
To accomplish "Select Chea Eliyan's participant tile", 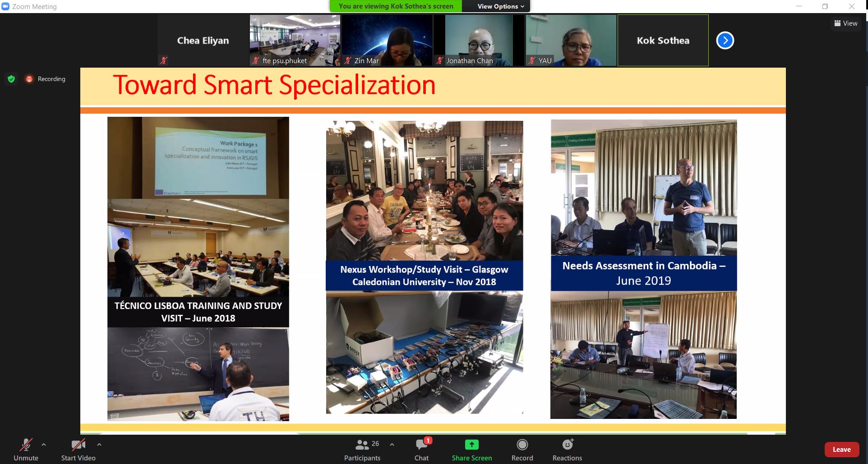I will [x=203, y=40].
